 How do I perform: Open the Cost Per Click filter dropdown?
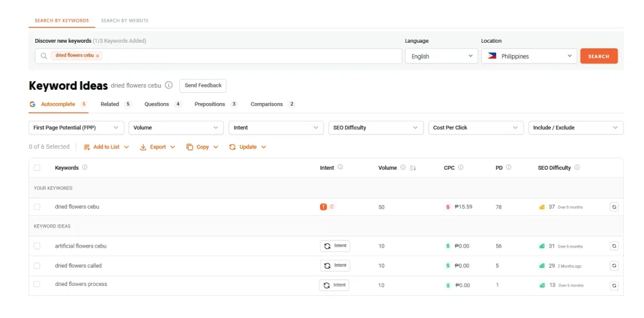pos(476,128)
